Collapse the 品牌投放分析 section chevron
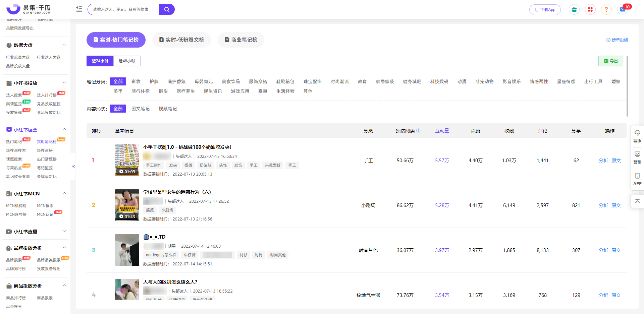 coord(64,248)
